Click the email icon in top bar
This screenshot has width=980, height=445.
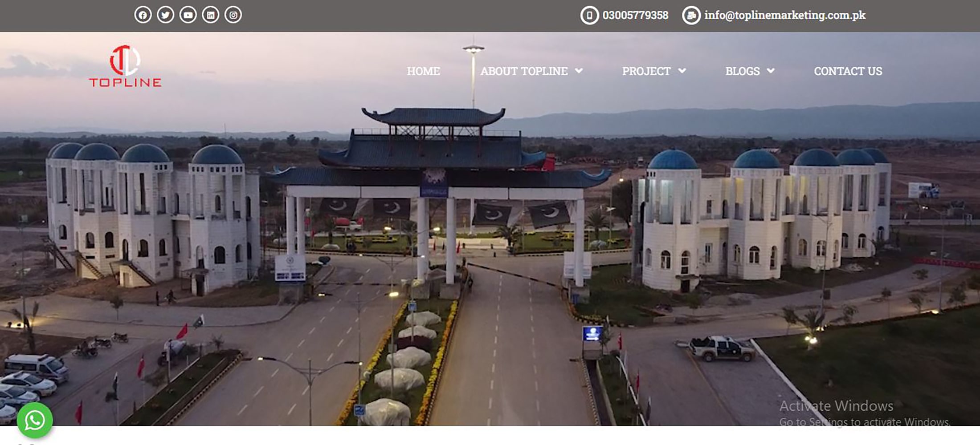coord(691,16)
